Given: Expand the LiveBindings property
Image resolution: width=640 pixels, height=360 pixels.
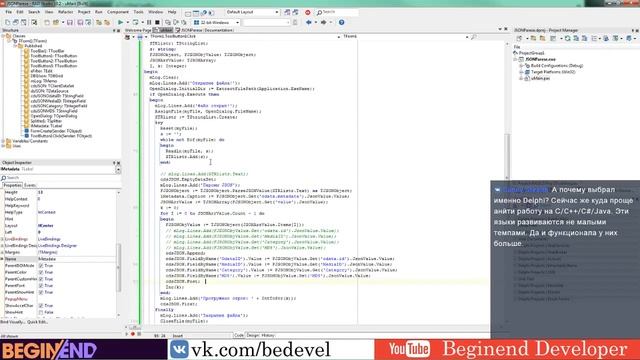Looking at the screenshot, I should [x=2, y=239].
